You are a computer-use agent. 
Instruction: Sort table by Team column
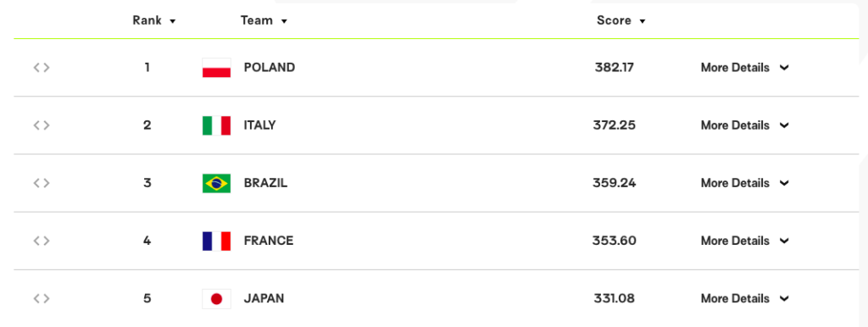pyautogui.click(x=264, y=20)
